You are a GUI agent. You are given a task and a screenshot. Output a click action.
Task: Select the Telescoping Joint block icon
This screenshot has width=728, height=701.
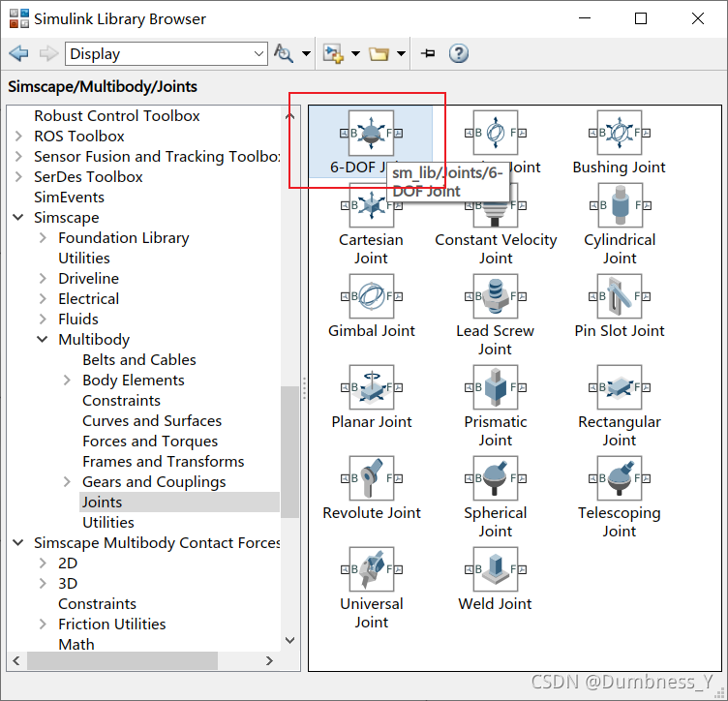(620, 478)
